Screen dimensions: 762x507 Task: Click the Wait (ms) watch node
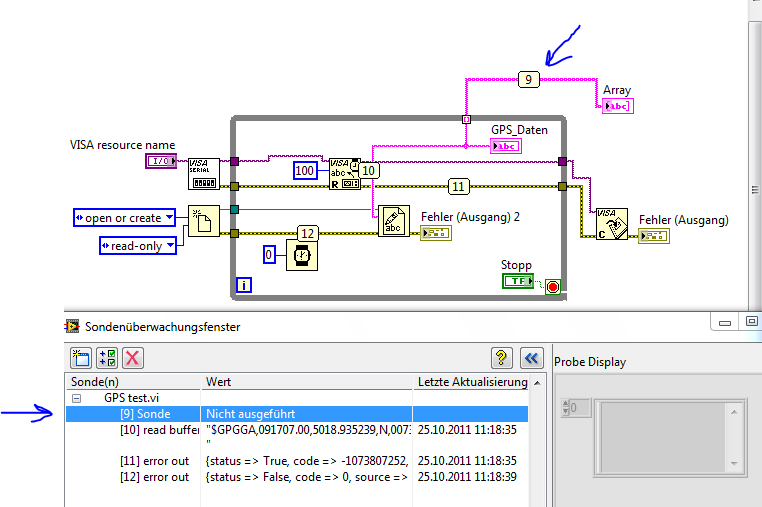[302, 255]
